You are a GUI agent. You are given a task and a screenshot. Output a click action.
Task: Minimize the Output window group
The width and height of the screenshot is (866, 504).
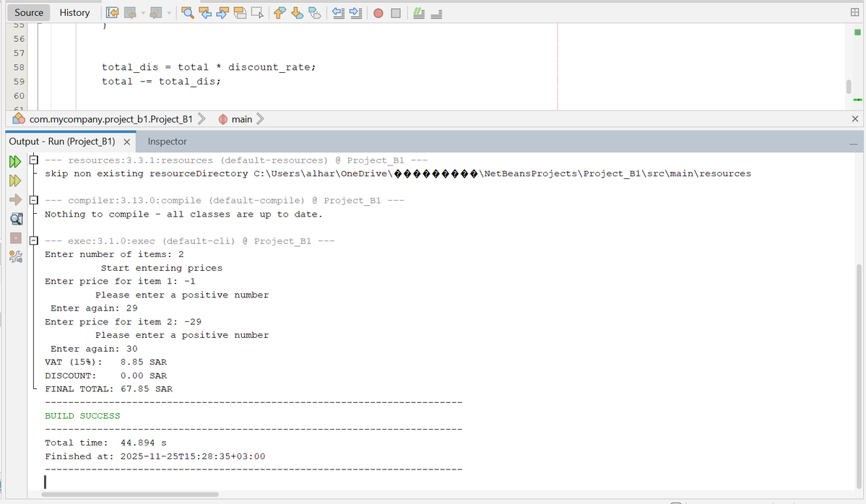[x=853, y=144]
